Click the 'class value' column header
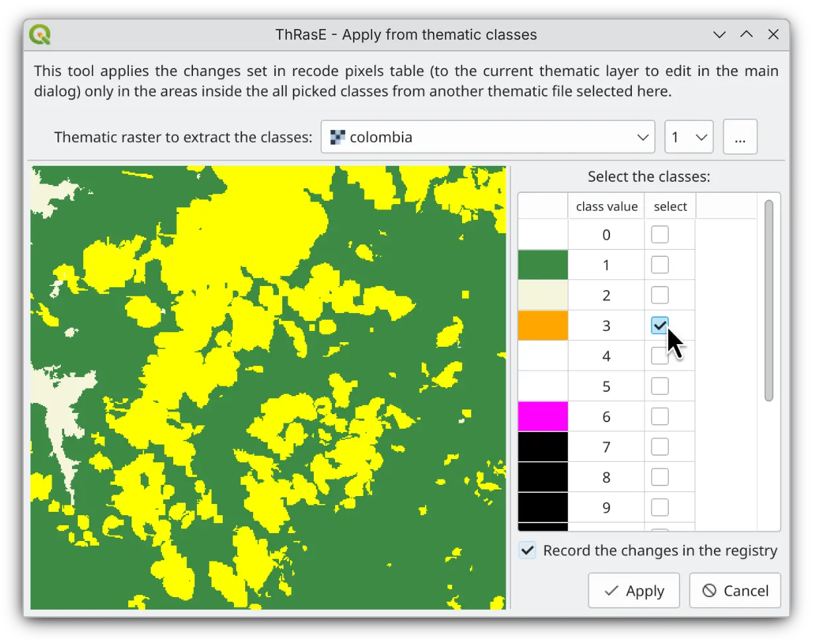 coord(606,207)
